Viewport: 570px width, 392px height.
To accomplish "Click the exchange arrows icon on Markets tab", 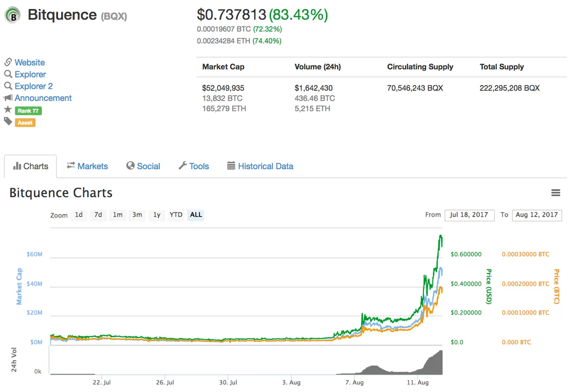I will tap(71, 166).
